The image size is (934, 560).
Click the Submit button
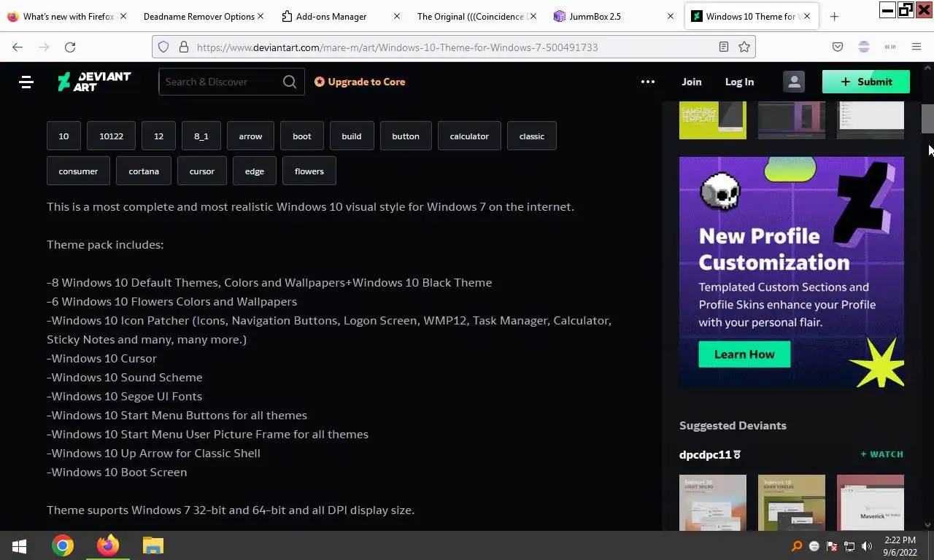point(866,82)
